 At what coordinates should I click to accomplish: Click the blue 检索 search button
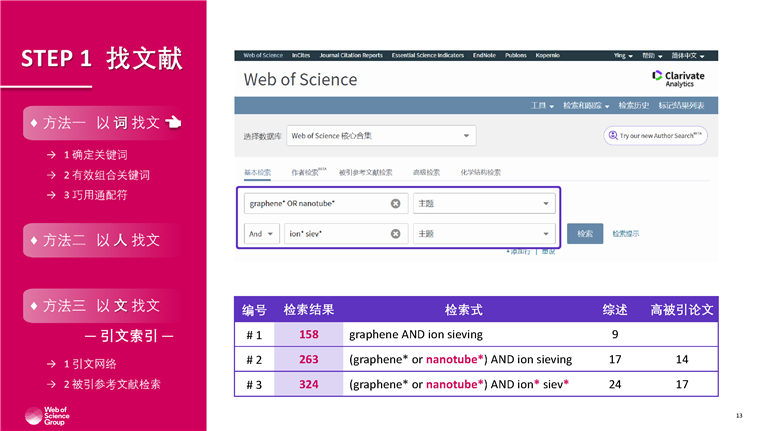coord(585,234)
